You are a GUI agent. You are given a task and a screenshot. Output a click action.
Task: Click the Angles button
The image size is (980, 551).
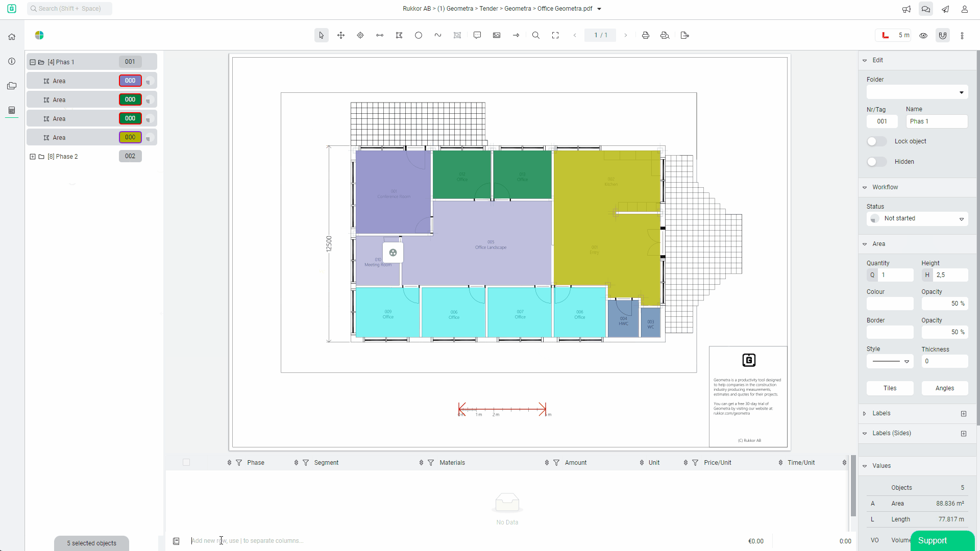click(x=945, y=388)
